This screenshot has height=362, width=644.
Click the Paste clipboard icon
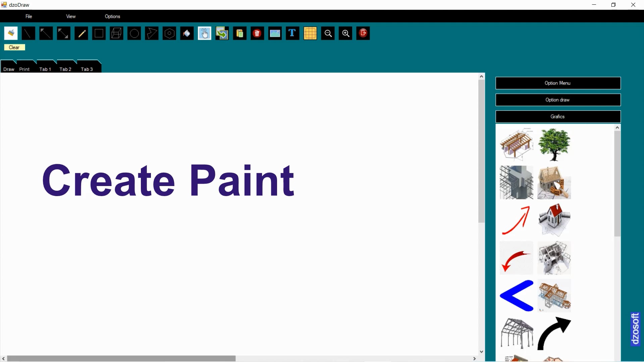click(239, 33)
